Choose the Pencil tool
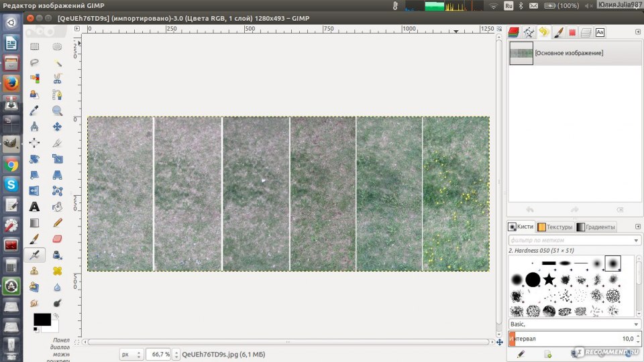Viewport: 644px width, 362px height. [57, 223]
